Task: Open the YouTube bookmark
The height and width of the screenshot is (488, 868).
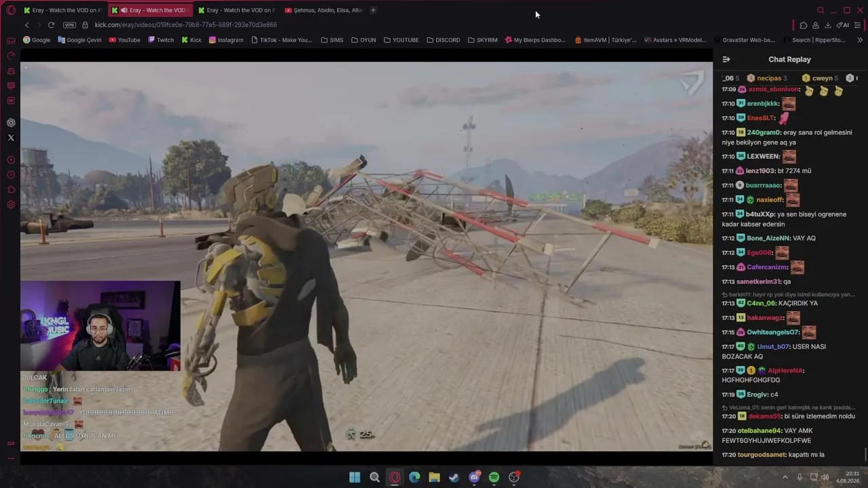Action: click(124, 40)
